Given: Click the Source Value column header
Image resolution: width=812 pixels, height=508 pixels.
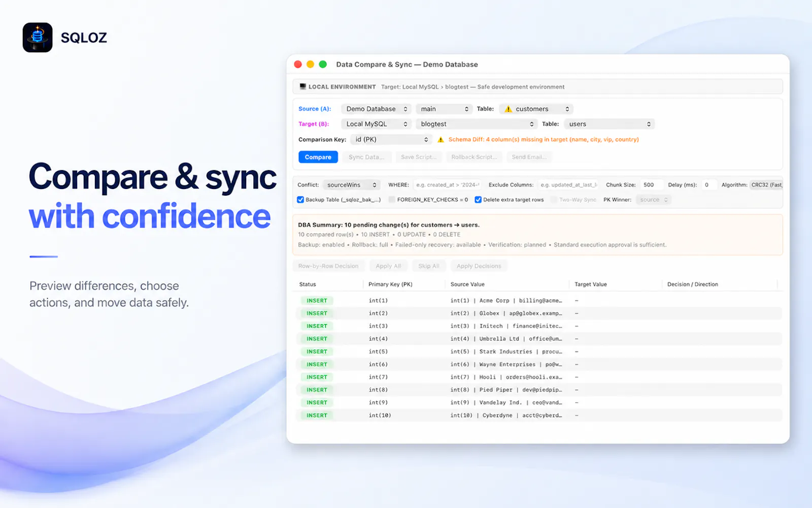Looking at the screenshot, I should click(467, 284).
